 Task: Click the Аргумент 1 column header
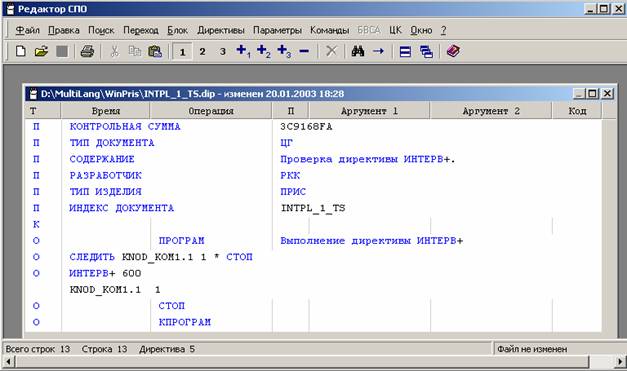click(x=369, y=111)
